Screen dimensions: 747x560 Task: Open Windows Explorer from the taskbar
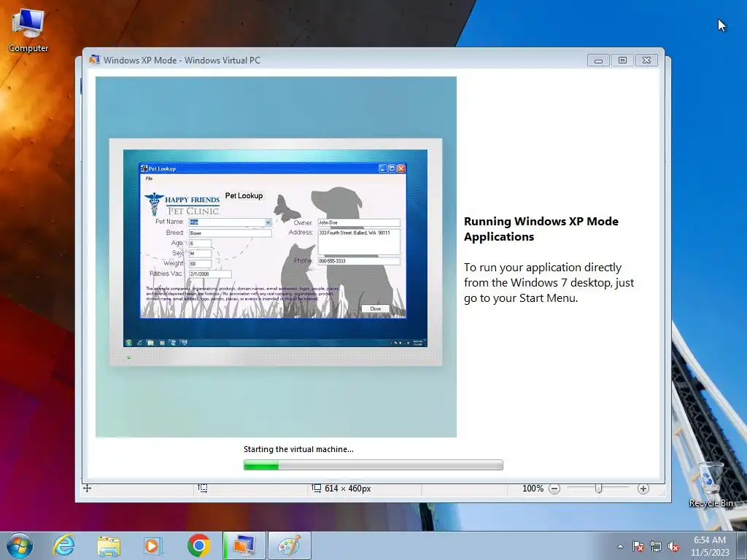coord(109,545)
